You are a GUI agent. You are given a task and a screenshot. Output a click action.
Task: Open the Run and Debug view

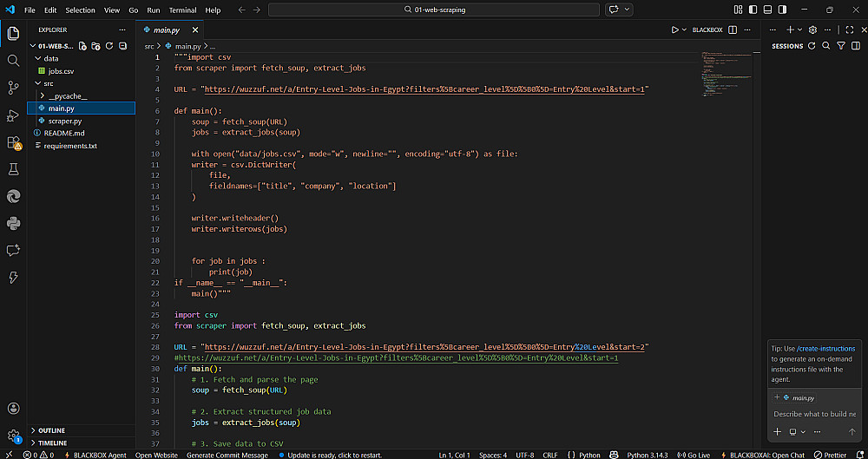click(x=13, y=115)
